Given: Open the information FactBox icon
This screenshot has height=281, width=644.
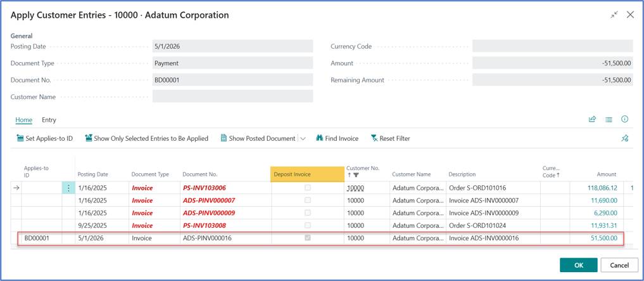Looking at the screenshot, I should point(625,119).
